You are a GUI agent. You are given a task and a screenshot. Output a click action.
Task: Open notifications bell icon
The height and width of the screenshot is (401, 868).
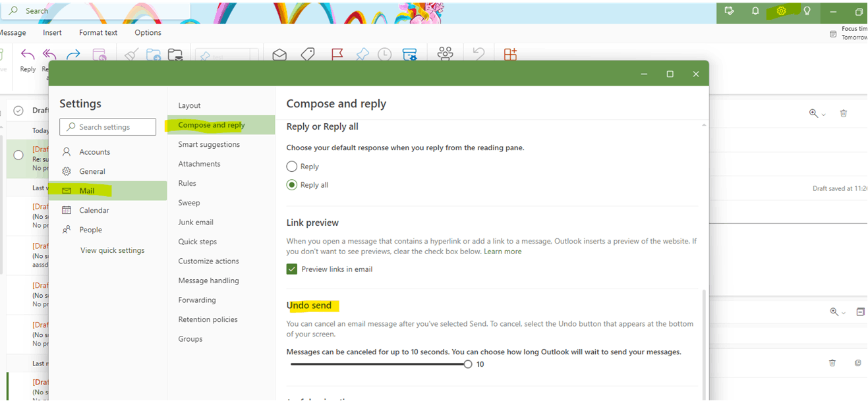click(x=755, y=11)
